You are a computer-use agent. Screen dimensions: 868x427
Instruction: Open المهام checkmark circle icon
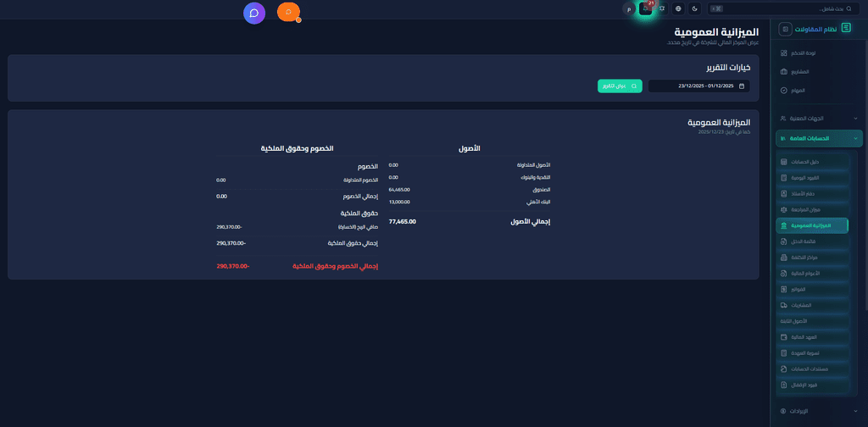click(783, 90)
